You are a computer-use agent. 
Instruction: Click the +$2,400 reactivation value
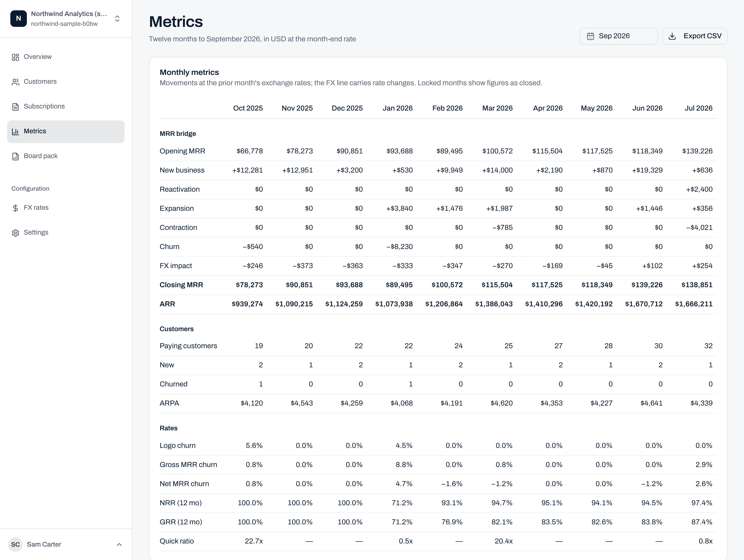point(699,189)
